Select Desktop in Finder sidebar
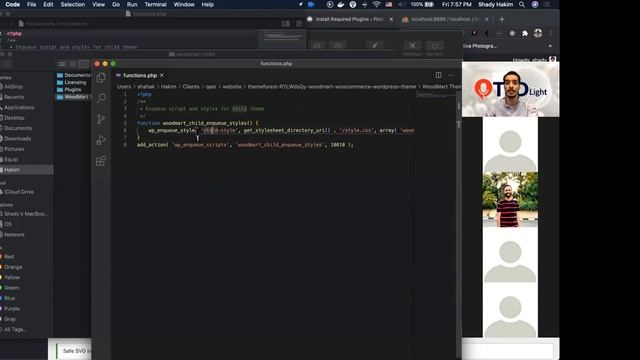The image size is (640, 360). click(x=13, y=118)
